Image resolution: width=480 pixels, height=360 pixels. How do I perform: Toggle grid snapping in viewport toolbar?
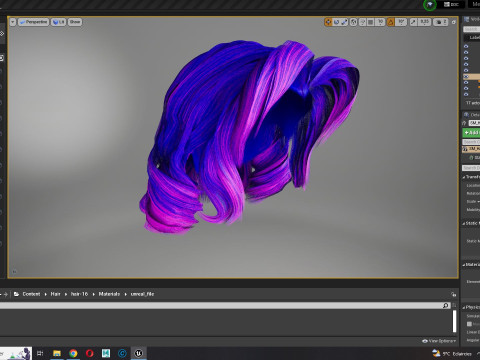tap(370, 22)
